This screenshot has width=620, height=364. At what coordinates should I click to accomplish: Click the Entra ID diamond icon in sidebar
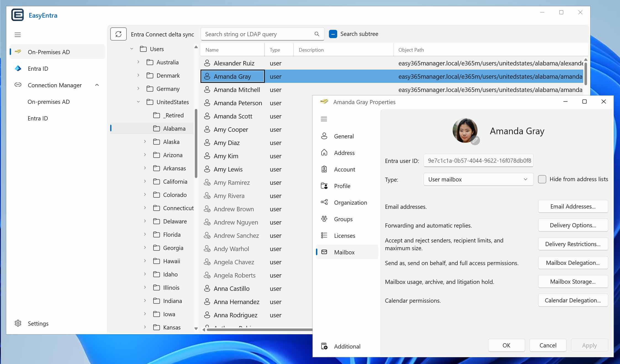click(x=18, y=68)
